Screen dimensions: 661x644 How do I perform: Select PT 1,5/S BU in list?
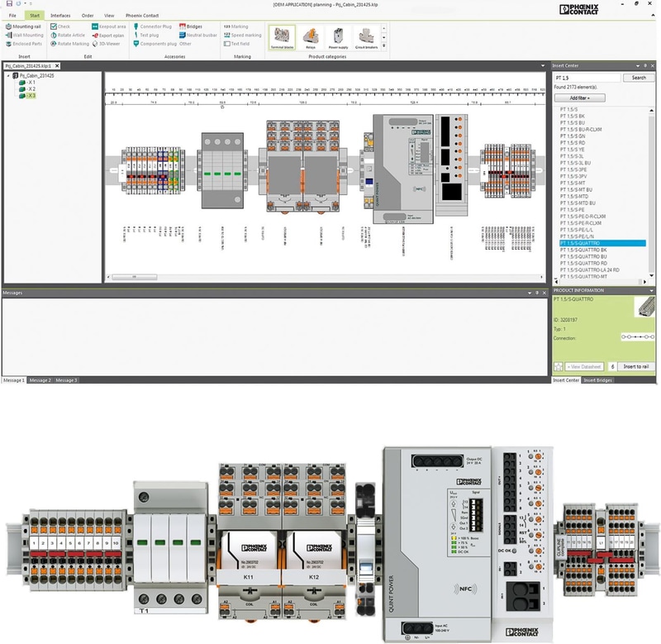coord(572,122)
